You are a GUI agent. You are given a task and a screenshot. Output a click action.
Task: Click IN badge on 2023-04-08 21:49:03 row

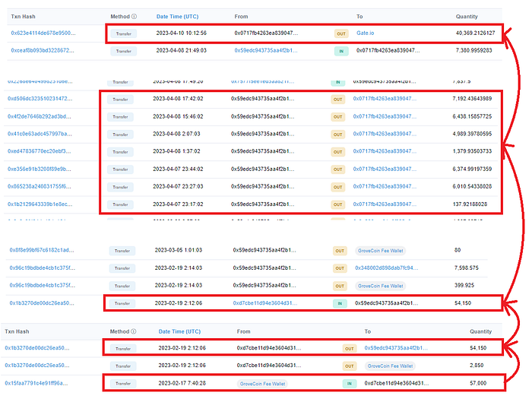point(341,51)
